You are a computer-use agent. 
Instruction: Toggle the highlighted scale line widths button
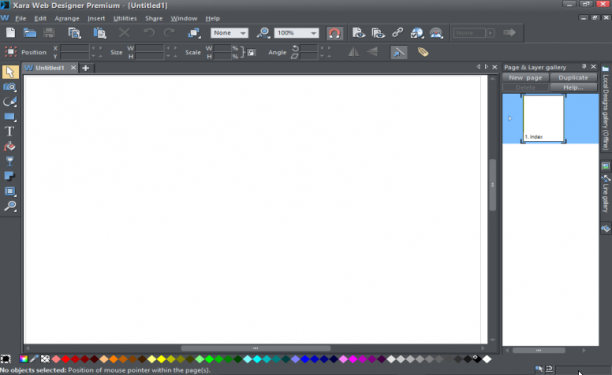click(399, 52)
